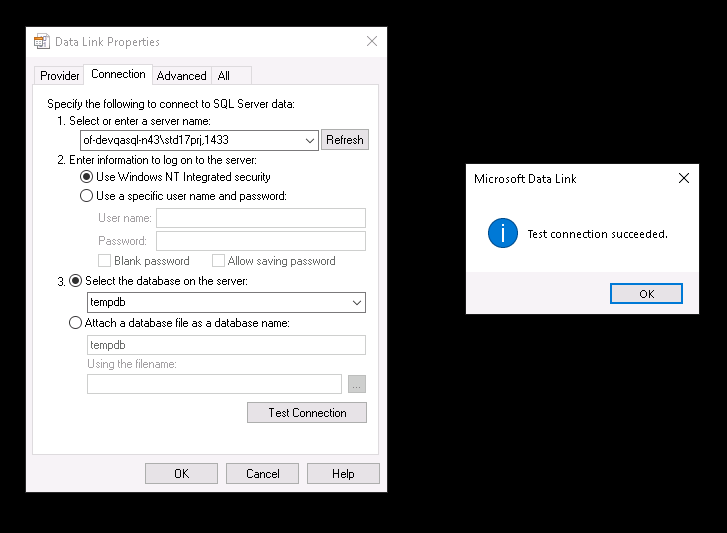The height and width of the screenshot is (533, 727).
Task: Click the 'Specify the following to connect' heading
Action: (x=171, y=104)
